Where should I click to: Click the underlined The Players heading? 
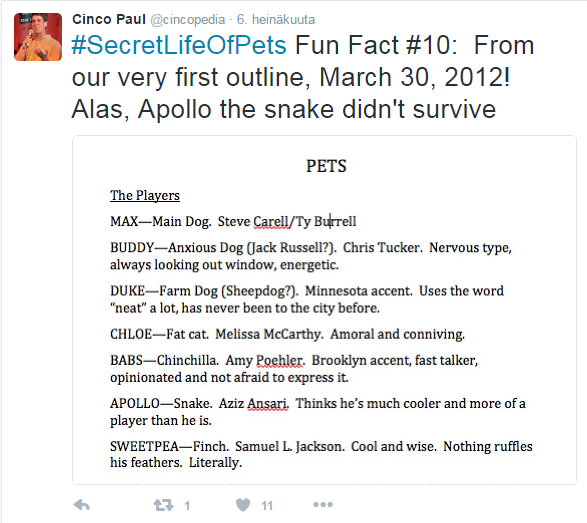145,195
